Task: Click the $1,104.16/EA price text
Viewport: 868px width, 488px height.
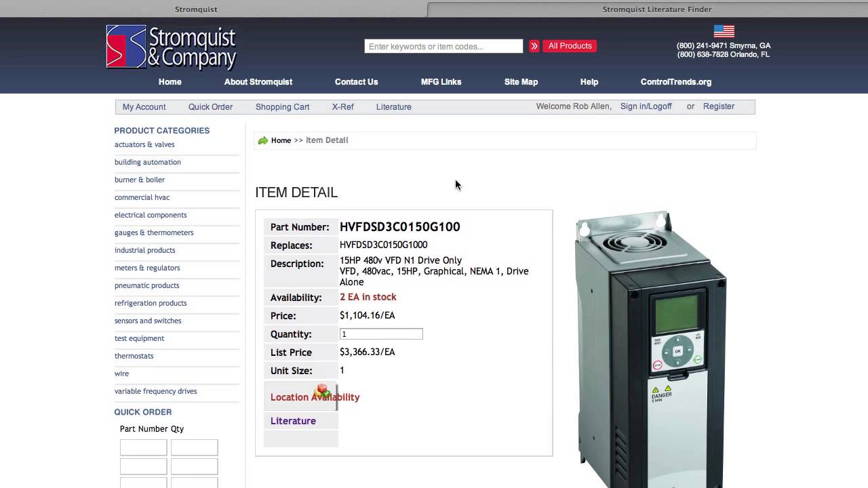Action: coord(367,315)
